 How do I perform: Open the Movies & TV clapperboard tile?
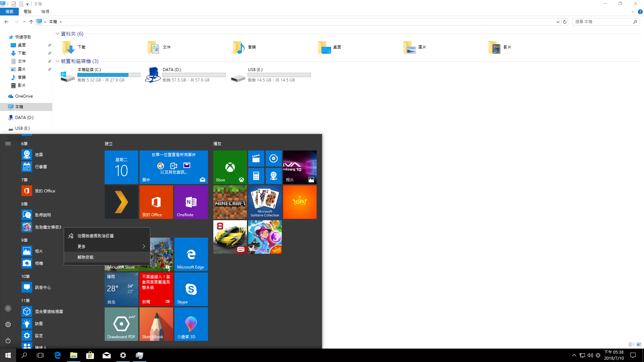tap(256, 159)
